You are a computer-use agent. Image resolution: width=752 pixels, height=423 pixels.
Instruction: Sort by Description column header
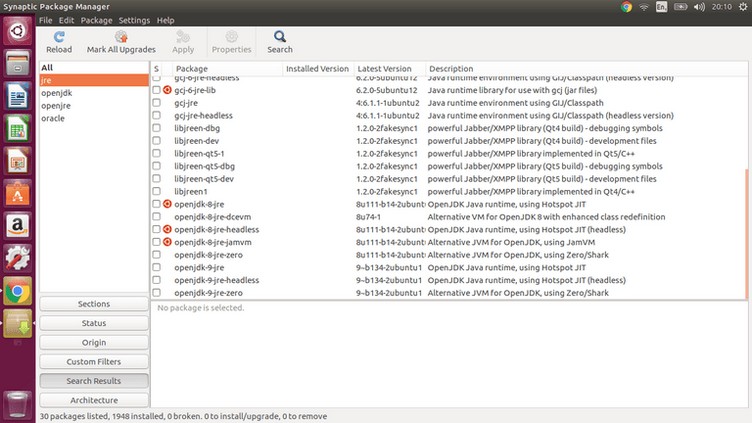586,69
